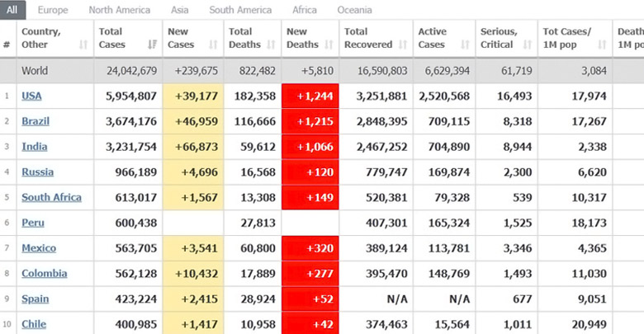644x334 pixels.
Task: Select the North America tab
Action: click(x=120, y=10)
